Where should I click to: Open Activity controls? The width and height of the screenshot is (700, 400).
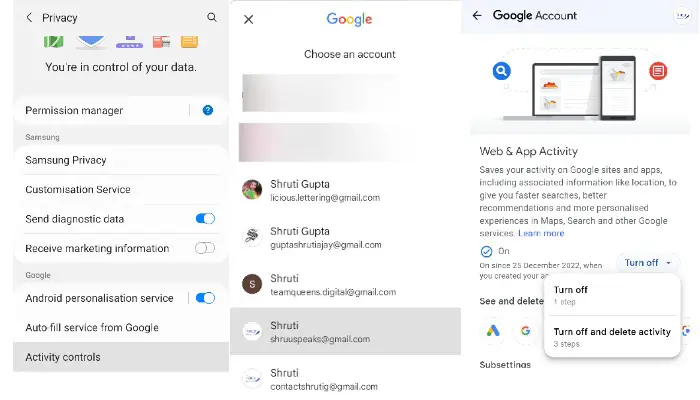121,357
